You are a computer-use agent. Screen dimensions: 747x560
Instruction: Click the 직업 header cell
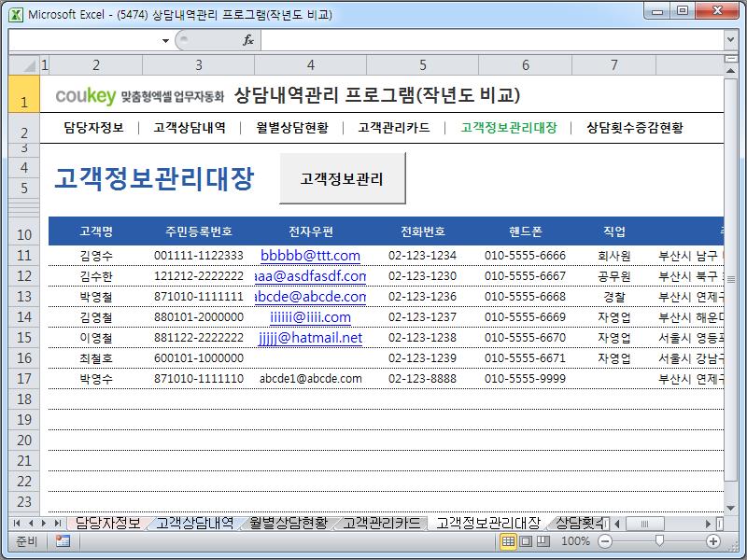pyautogui.click(x=614, y=231)
